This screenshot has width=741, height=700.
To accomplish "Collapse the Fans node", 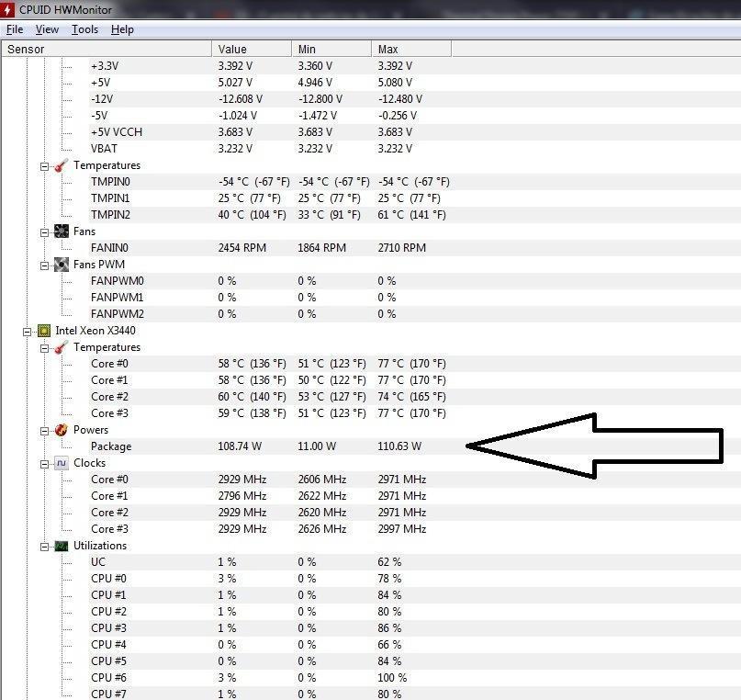I will click(x=44, y=232).
